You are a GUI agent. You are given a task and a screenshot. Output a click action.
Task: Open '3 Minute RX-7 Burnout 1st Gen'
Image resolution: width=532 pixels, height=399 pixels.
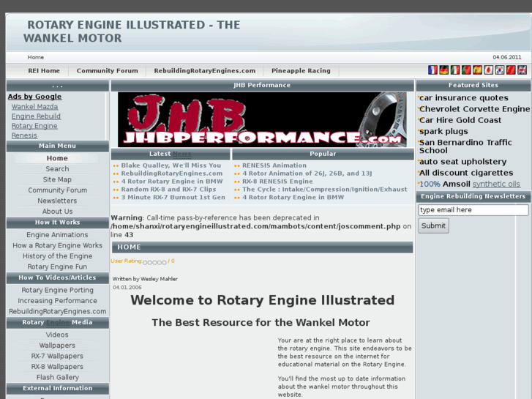coord(173,197)
